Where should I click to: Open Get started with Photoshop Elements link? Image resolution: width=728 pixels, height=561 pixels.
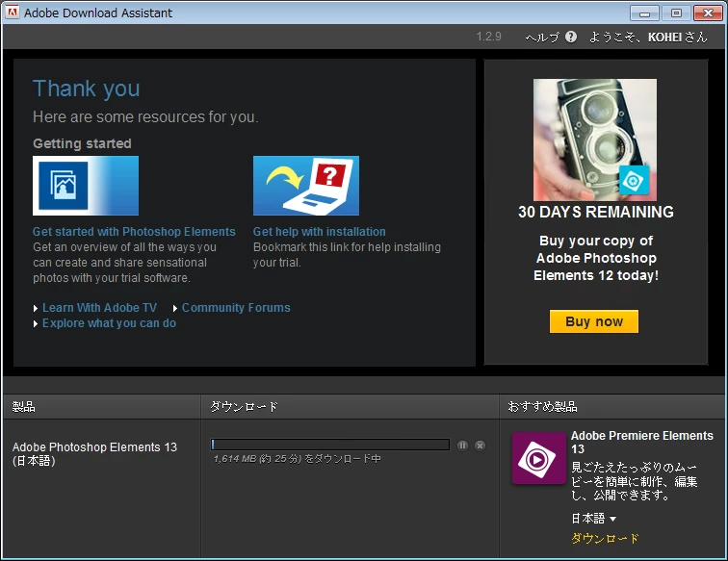tap(134, 232)
